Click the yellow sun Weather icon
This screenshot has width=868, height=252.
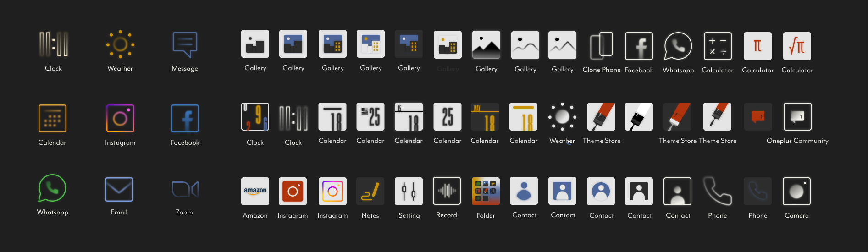tap(120, 44)
